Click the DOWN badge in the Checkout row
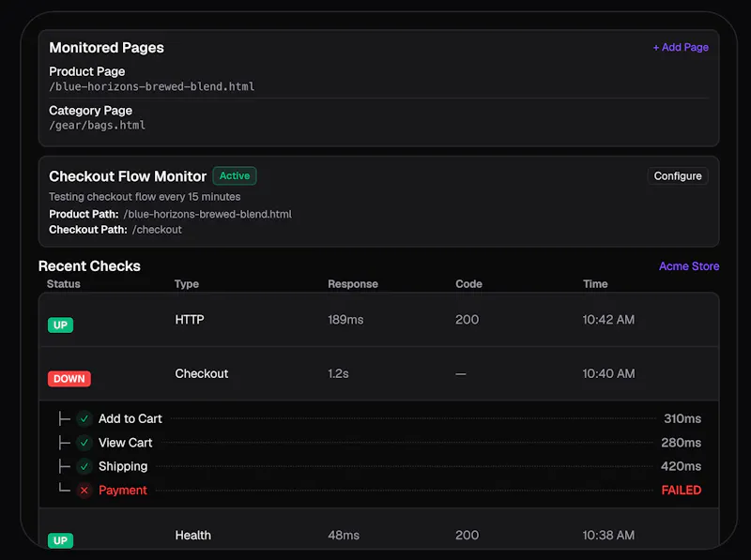 pyautogui.click(x=69, y=379)
